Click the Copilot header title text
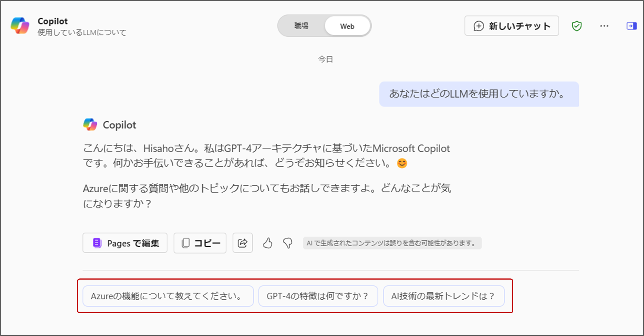 (x=53, y=21)
